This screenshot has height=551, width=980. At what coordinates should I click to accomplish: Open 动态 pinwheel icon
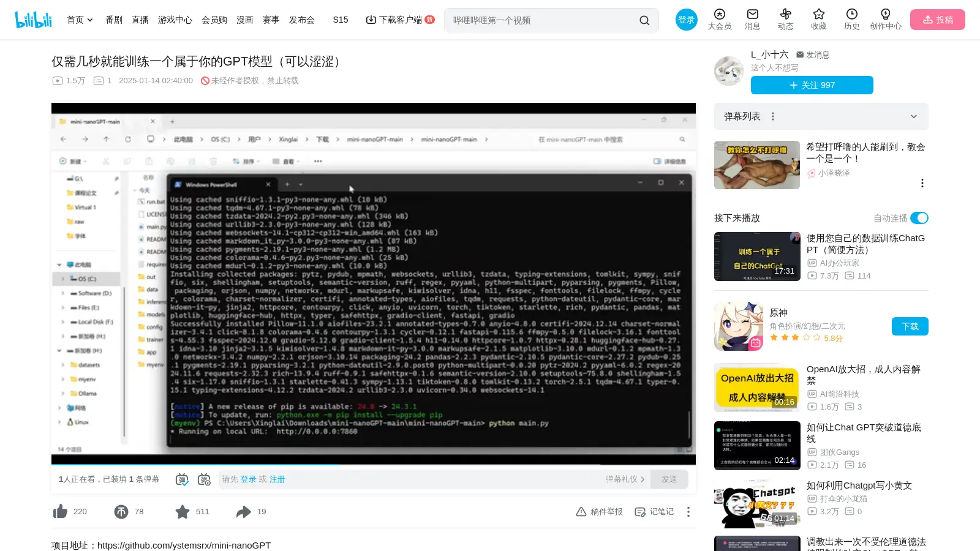786,20
